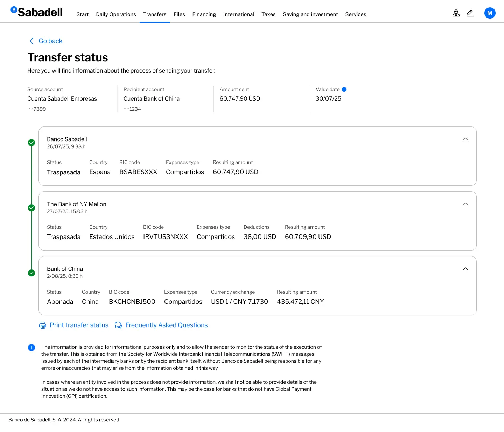Screen dimensions: 504x432
Task: Click recipient Cuenta Bank of China
Action: [x=152, y=99]
